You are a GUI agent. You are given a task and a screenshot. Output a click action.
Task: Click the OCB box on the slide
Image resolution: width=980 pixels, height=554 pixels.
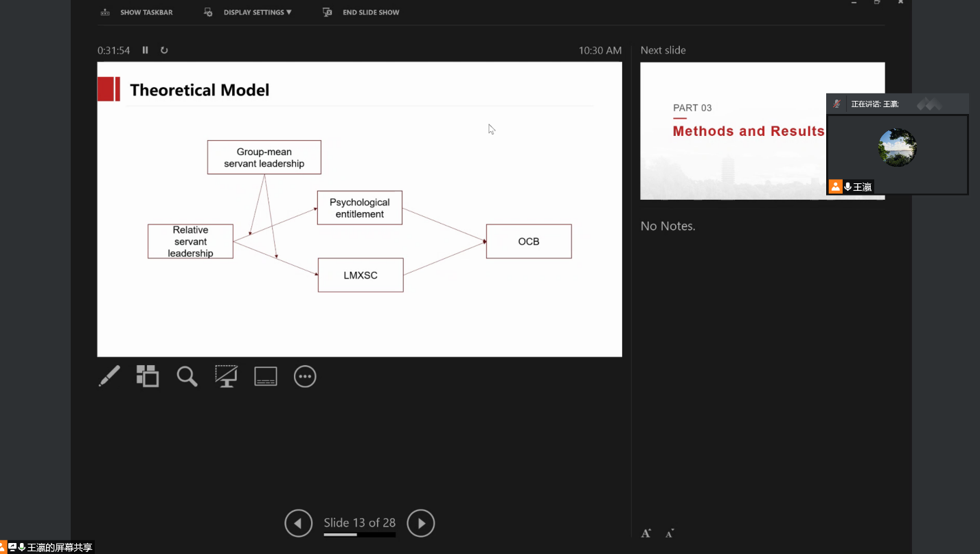point(528,242)
